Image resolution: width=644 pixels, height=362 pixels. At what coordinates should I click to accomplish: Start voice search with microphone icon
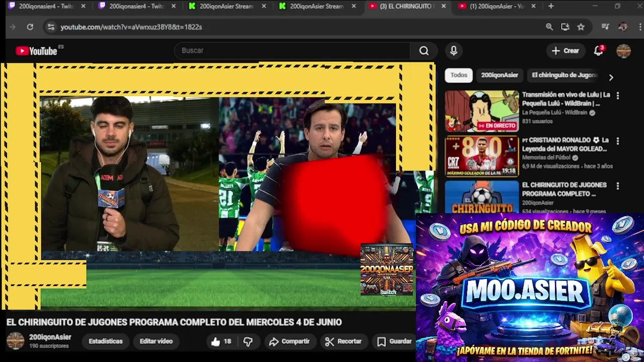[x=454, y=51]
